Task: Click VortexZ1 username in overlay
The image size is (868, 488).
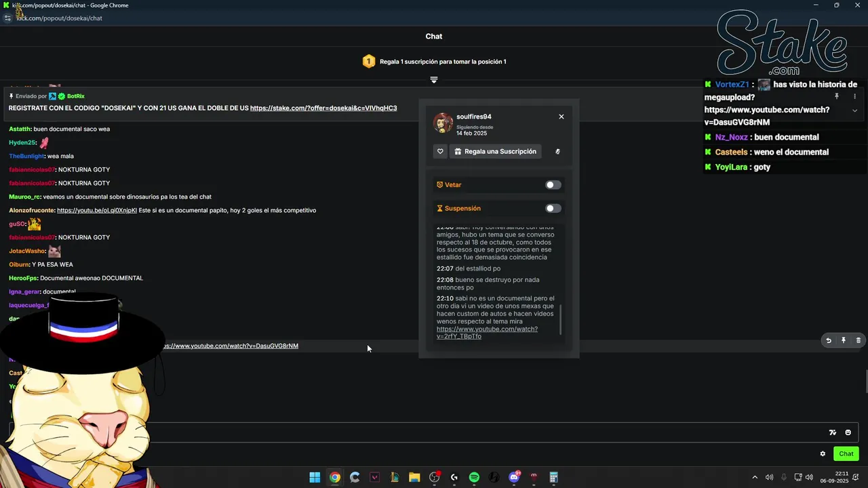Action: [732, 85]
